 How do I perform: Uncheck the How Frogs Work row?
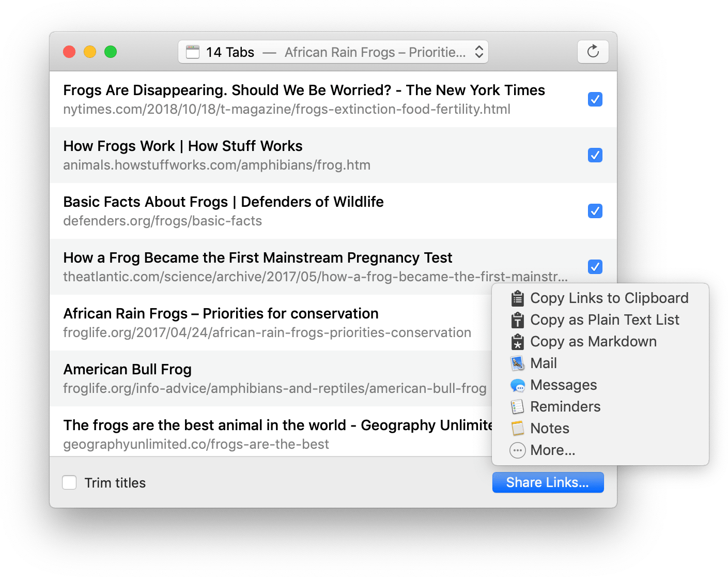coord(595,155)
